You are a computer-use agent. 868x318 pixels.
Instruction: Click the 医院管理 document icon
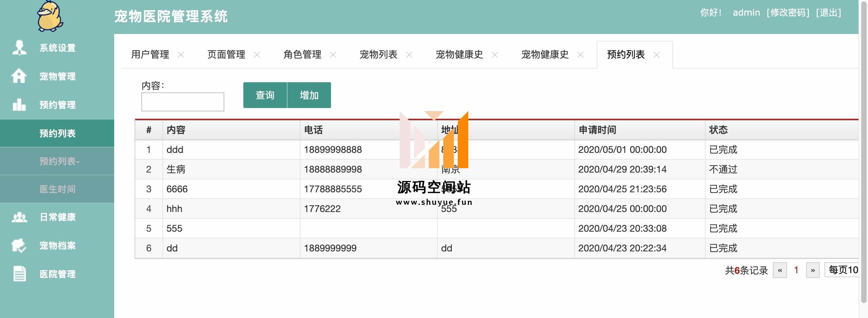click(x=19, y=274)
